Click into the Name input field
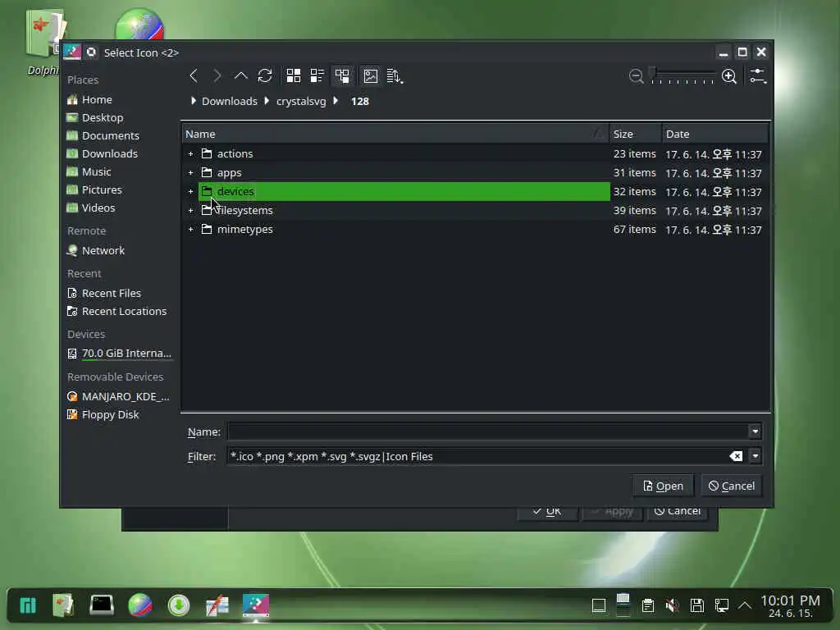Viewport: 840px width, 630px height. click(487, 431)
